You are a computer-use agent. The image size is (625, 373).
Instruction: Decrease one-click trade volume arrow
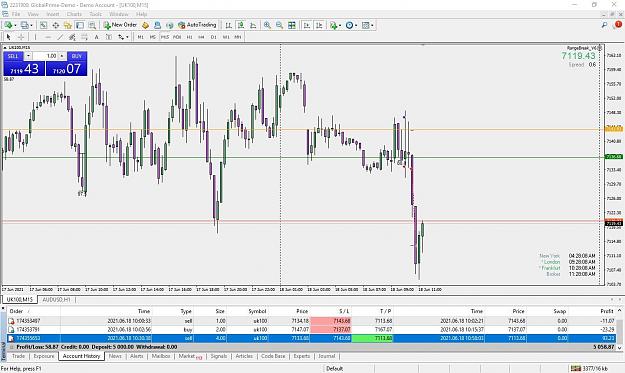click(28, 56)
